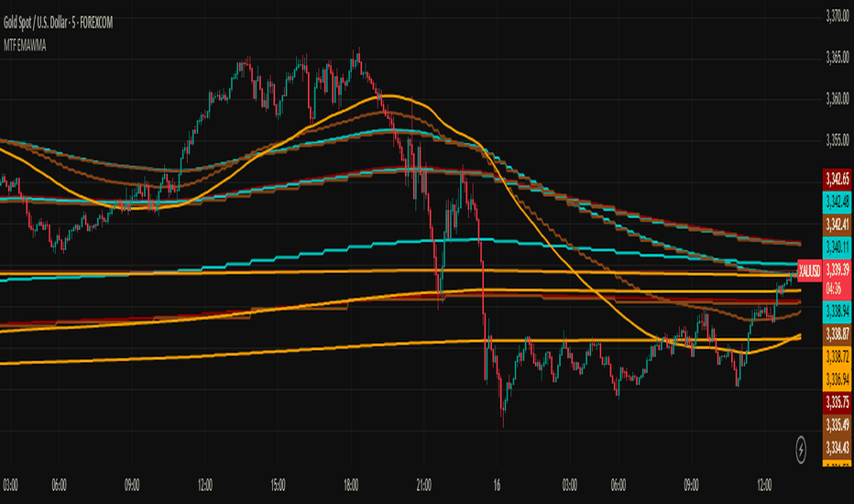Viewport: 854px width, 504px height.
Task: Click the 15:00 time axis label
Action: [x=278, y=485]
